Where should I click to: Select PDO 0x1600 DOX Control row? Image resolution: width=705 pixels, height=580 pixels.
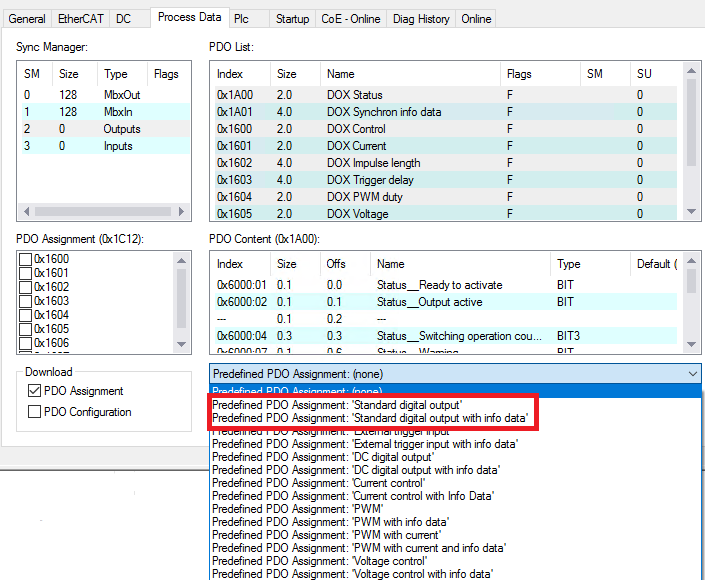(x=446, y=129)
